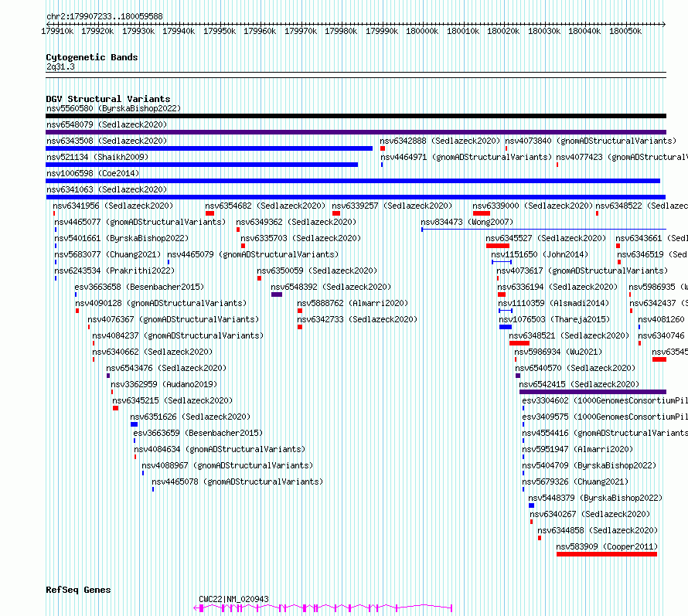Open nsv4465078 (gnomADStructuralVariants) label

point(237,482)
